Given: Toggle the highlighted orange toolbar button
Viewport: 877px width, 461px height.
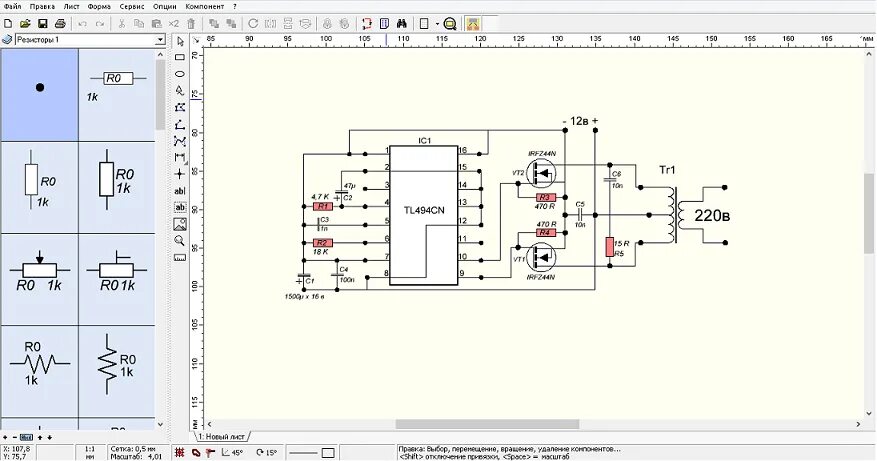Looking at the screenshot, I should (x=473, y=23).
